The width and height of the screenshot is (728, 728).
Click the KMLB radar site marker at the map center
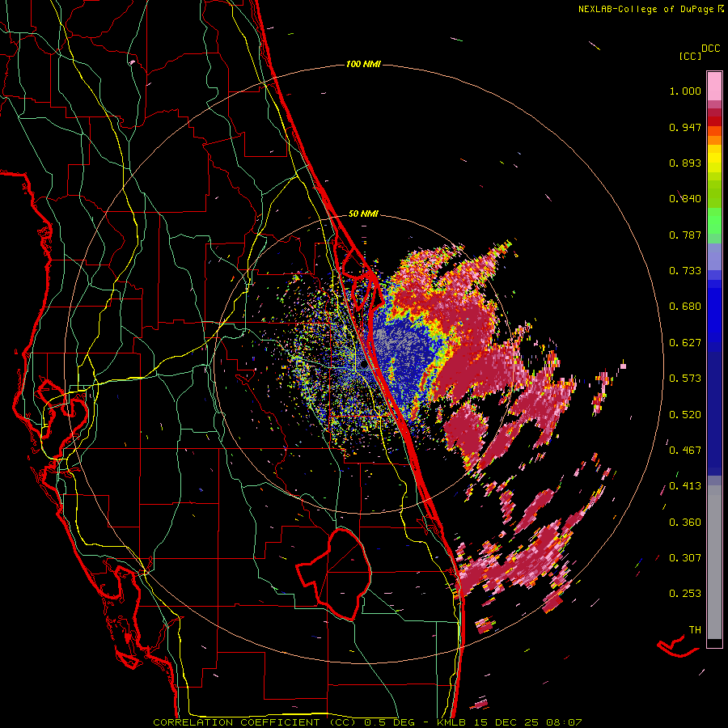click(x=363, y=366)
